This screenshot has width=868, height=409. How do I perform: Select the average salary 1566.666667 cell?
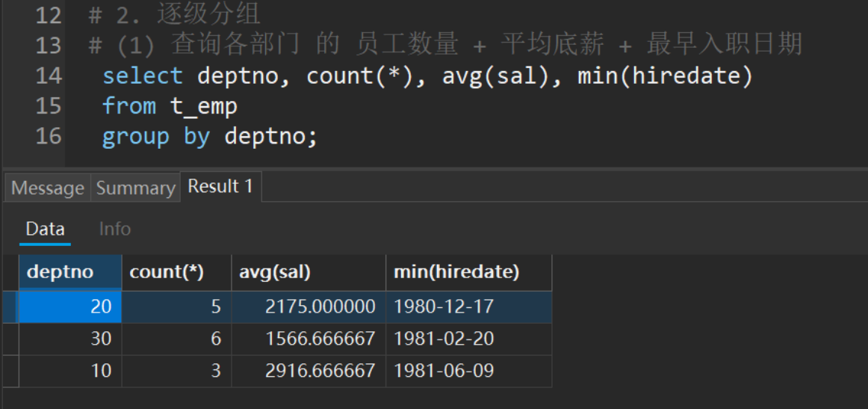(x=309, y=339)
